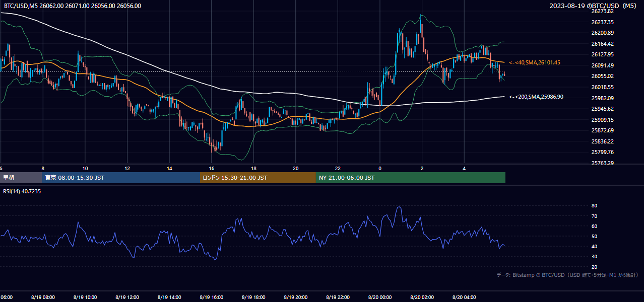Click price axis label 26018.55
The height and width of the screenshot is (302, 644).
[x=602, y=87]
